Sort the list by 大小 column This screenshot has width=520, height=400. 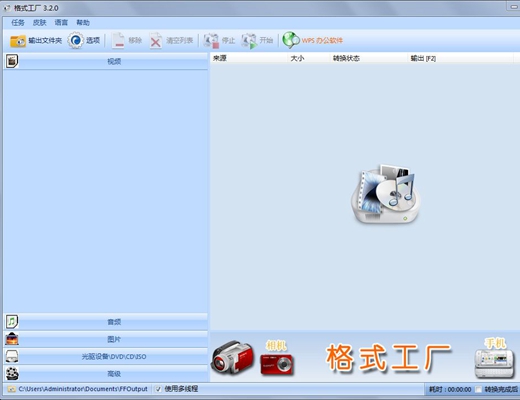tap(309, 58)
